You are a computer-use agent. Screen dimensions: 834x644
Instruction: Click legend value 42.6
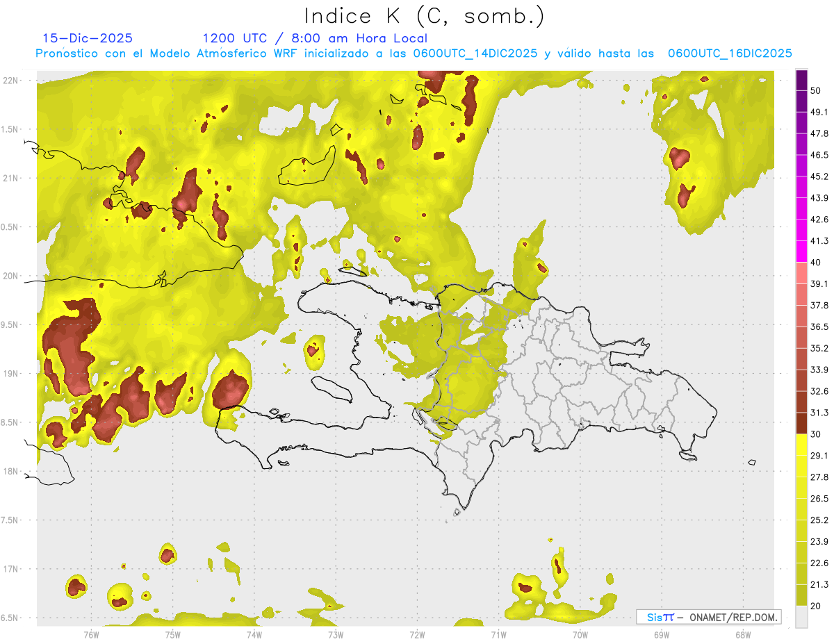point(819,220)
